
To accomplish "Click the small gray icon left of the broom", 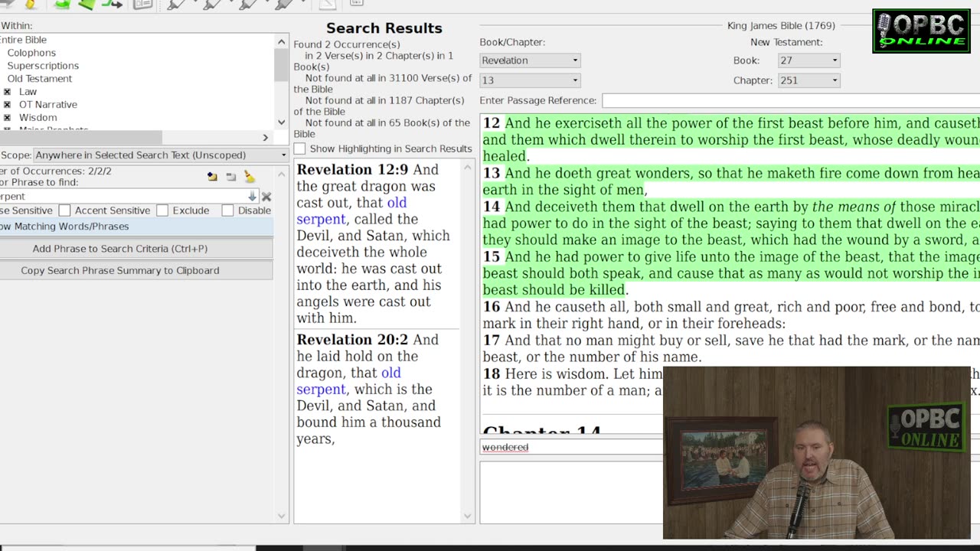I will [x=230, y=177].
